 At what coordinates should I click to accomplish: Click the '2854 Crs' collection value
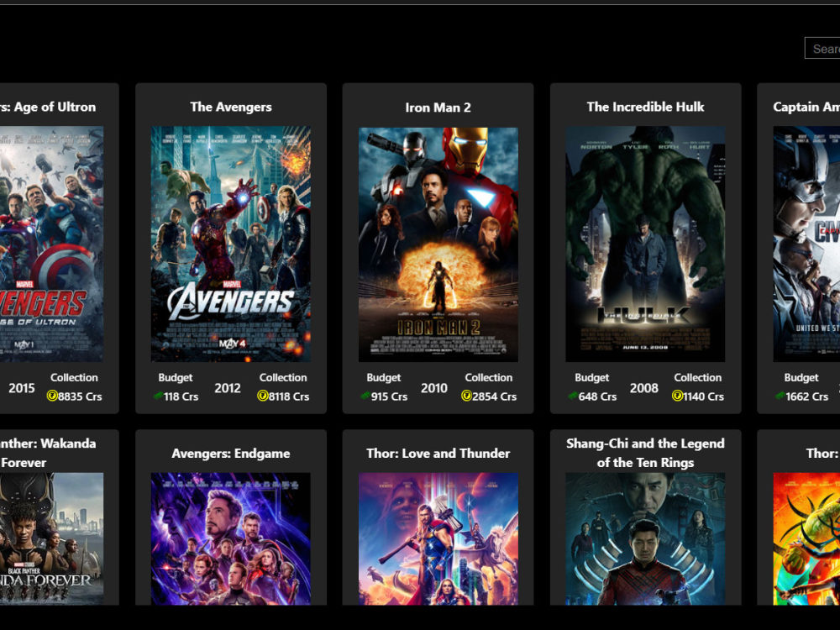[495, 396]
